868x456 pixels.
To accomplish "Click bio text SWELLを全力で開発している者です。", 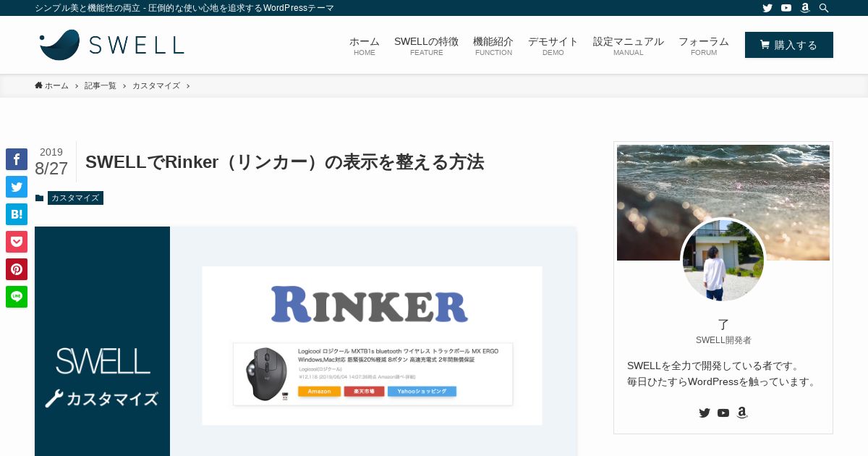I will coord(713,366).
